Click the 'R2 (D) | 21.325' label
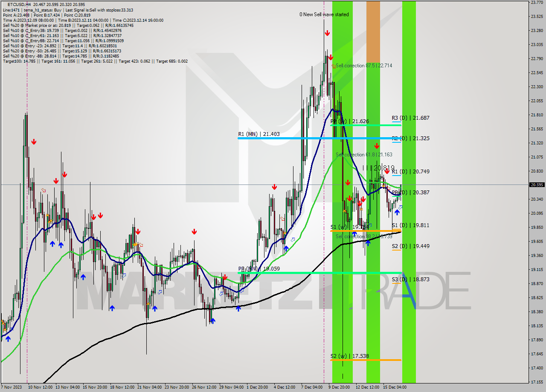 (411, 138)
